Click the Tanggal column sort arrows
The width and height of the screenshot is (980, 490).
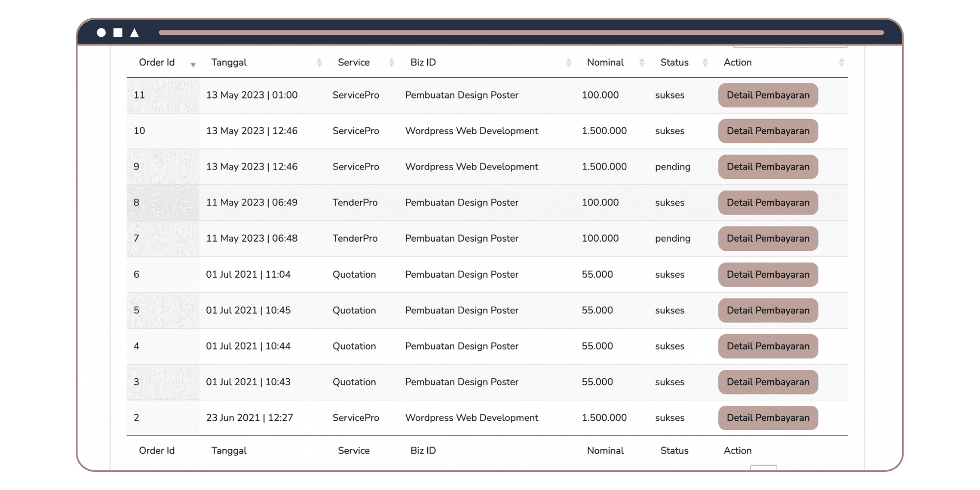click(319, 63)
